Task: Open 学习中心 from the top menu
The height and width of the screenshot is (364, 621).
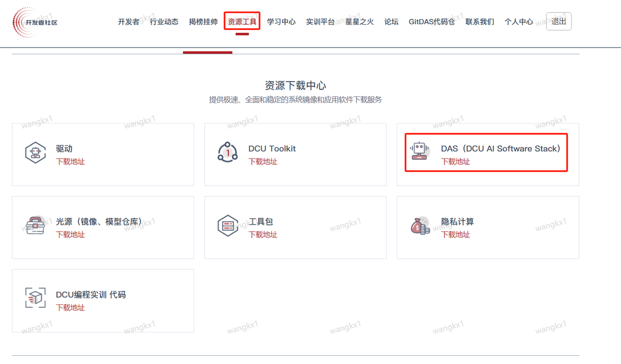Action: click(281, 22)
